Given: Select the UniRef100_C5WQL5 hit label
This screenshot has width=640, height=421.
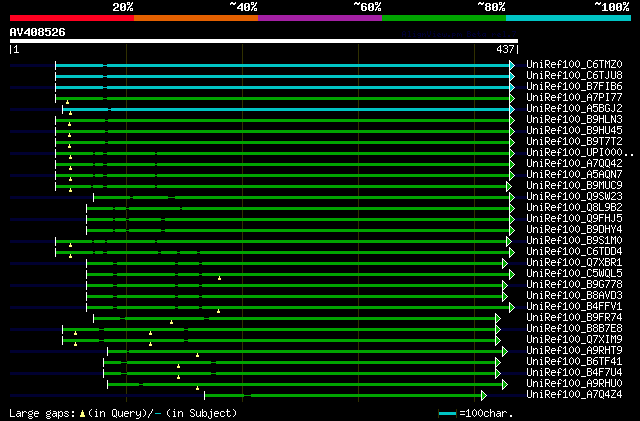Looking at the screenshot, I should (574, 274).
